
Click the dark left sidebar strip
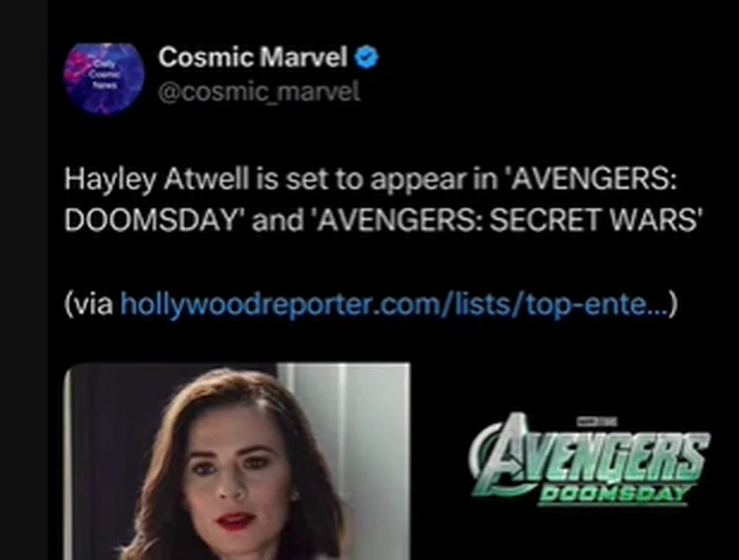pyautogui.click(x=23, y=280)
